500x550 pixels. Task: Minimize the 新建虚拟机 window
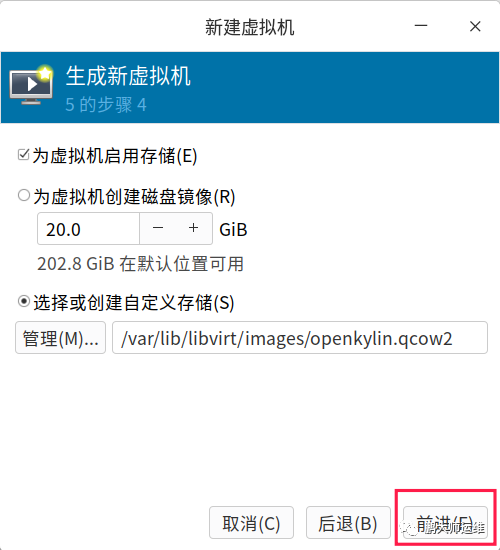tap(421, 26)
